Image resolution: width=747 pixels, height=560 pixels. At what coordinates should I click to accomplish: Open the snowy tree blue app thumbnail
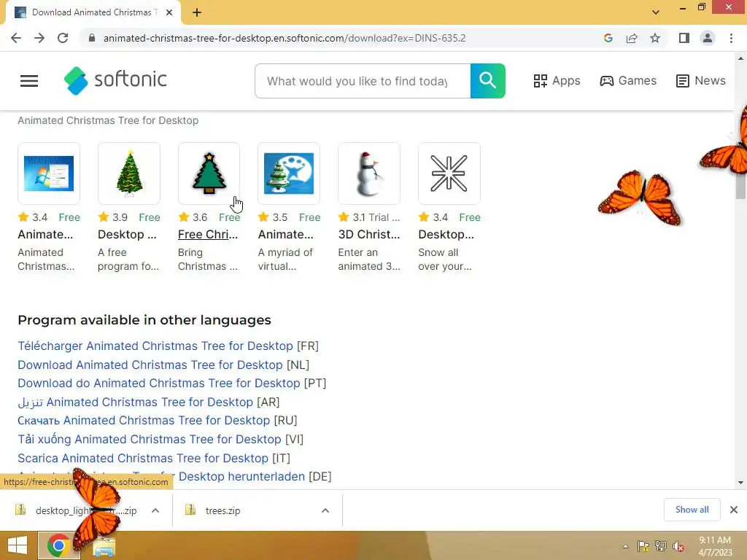(x=289, y=174)
